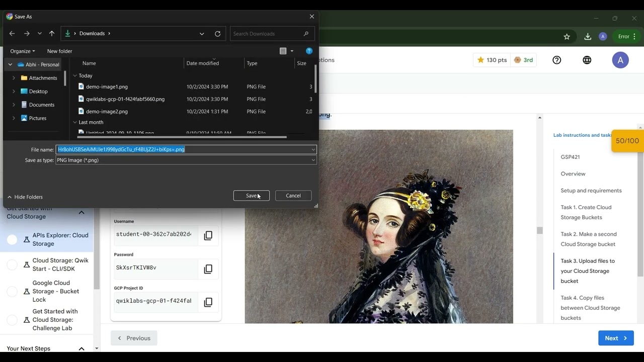This screenshot has height=362, width=644.
Task: Go to Task 1 Create Cloud Storage Buckets
Action: pyautogui.click(x=586, y=212)
